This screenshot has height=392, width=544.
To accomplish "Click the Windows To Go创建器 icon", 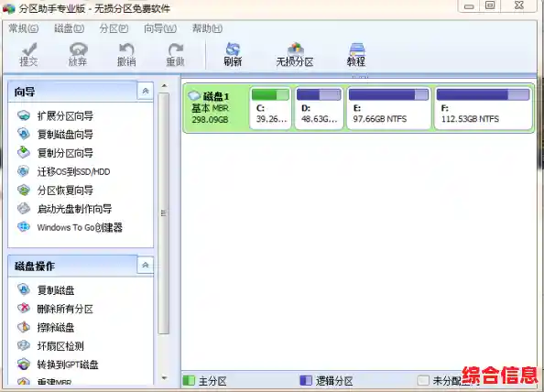I will coord(24,227).
